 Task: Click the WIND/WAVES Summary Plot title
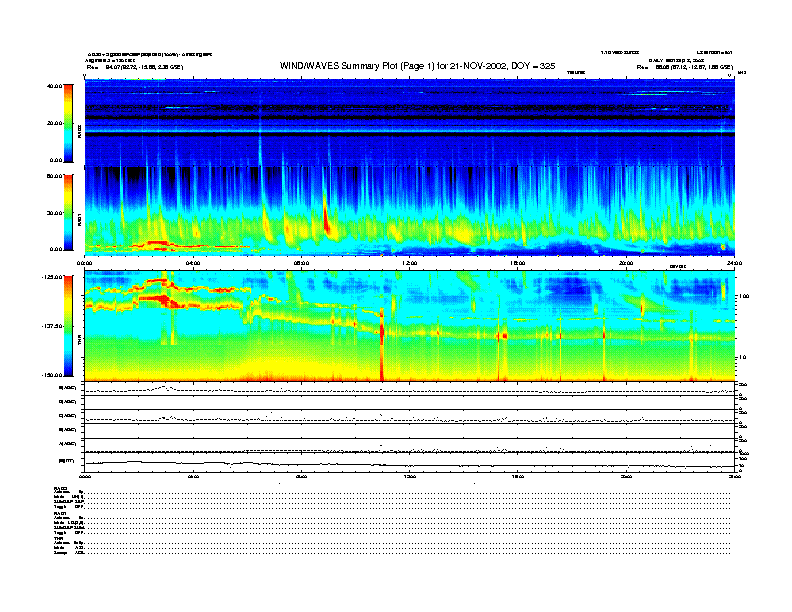[417, 66]
